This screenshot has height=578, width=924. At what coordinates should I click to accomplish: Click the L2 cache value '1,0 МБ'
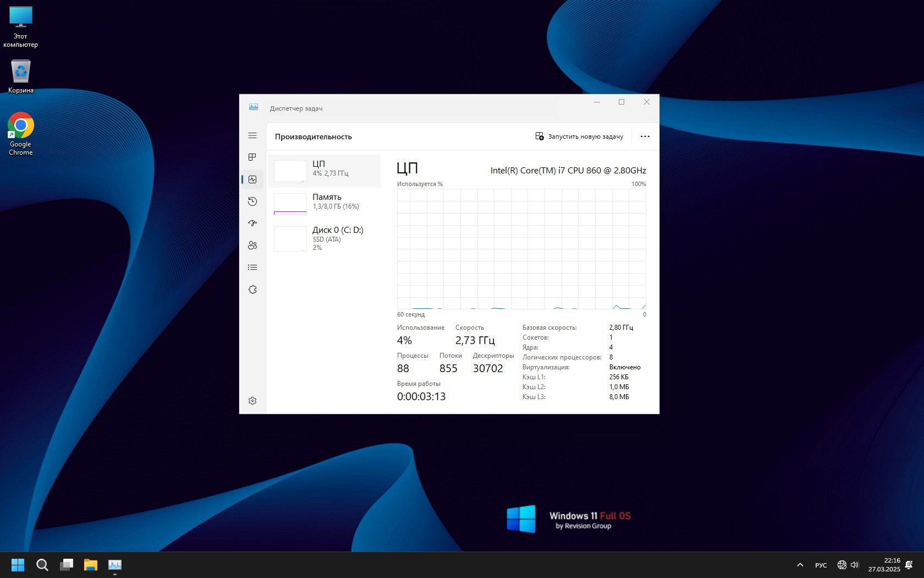point(619,387)
